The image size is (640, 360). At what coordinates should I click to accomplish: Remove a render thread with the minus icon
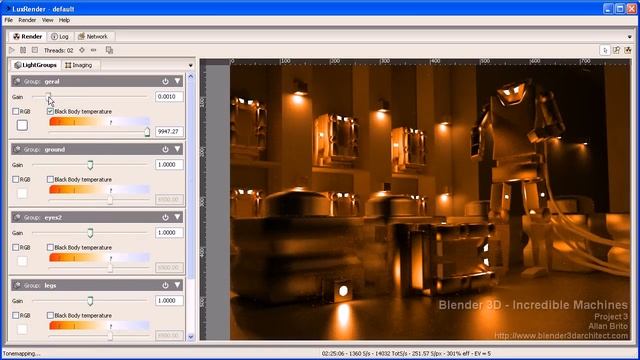pyautogui.click(x=94, y=50)
